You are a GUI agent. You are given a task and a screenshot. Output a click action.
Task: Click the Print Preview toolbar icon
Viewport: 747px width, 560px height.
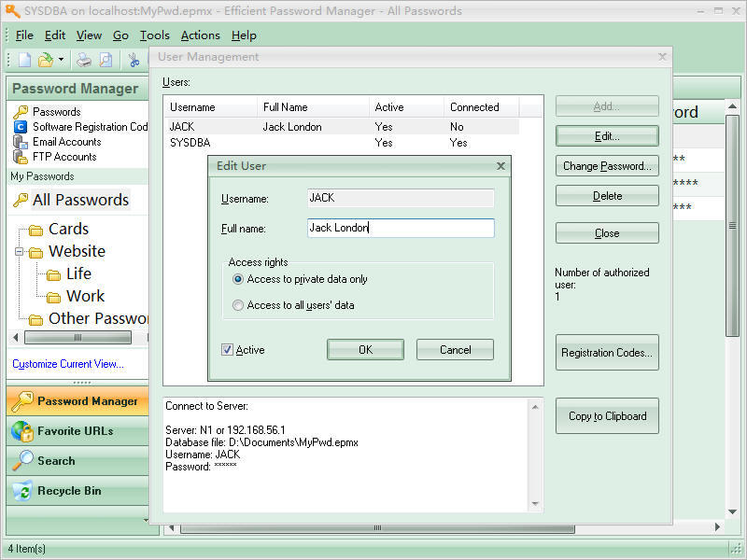[106, 60]
